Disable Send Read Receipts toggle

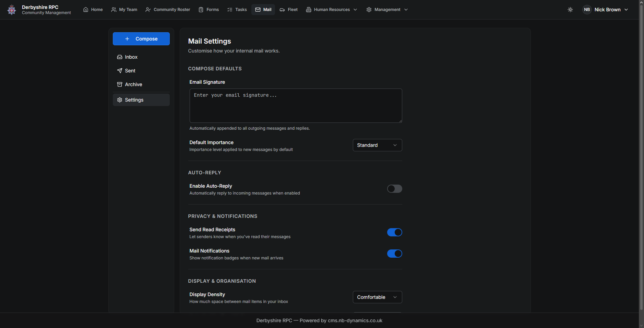pyautogui.click(x=394, y=232)
